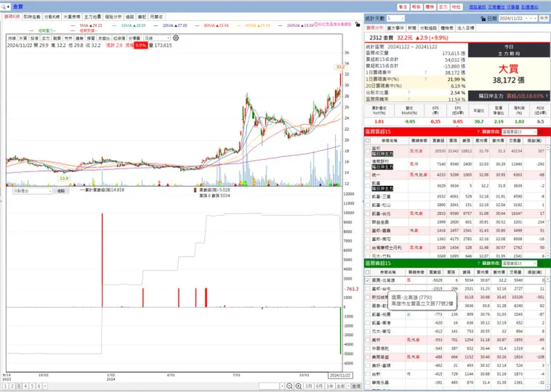Tick checkbox for 富邦 隔日沖主力 first row
The image size is (551, 392).
pyautogui.click(x=368, y=151)
